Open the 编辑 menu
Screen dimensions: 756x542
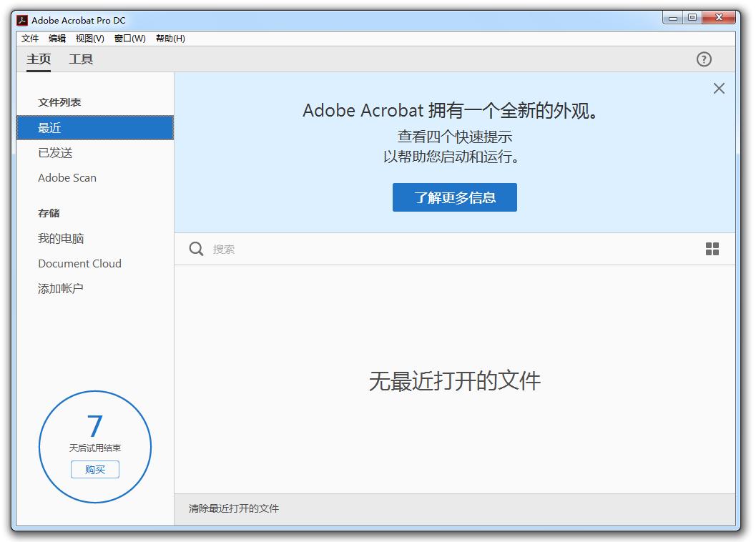click(x=57, y=39)
